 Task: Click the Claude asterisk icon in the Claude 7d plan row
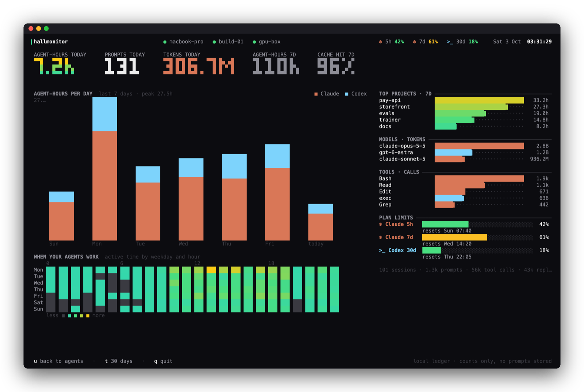click(381, 237)
